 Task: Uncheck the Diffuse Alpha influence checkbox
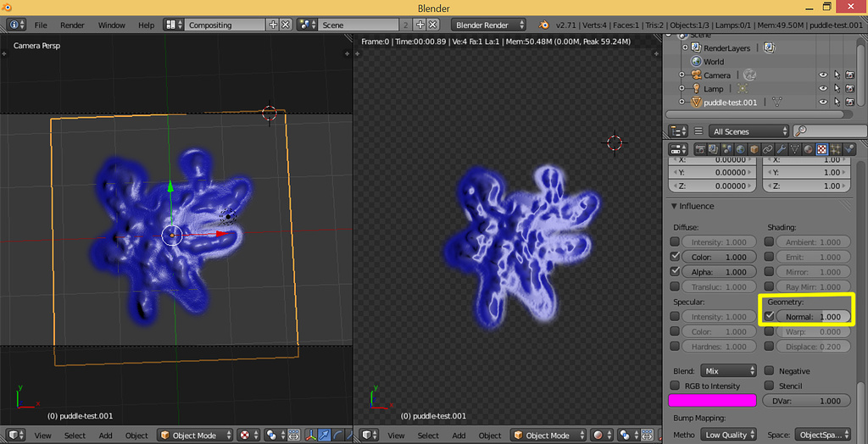(675, 272)
